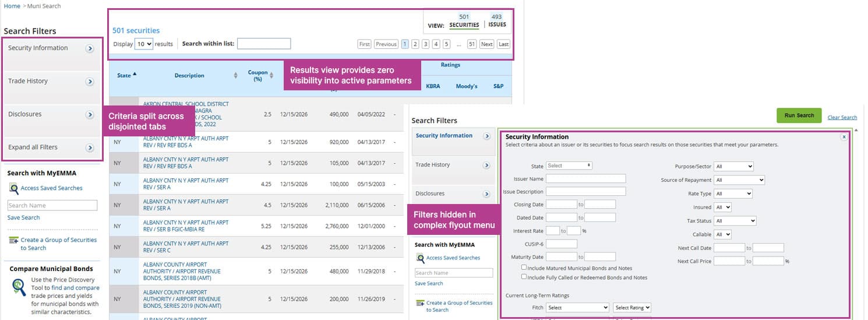Viewport: 868px width, 320px height.
Task: Click the Issuer Name input field
Action: (x=585, y=179)
